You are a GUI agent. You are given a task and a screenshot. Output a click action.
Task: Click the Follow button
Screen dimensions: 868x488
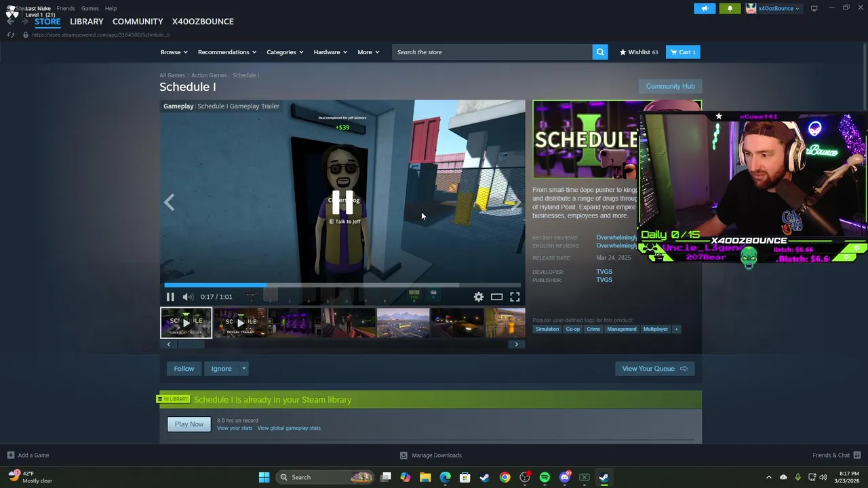184,369
